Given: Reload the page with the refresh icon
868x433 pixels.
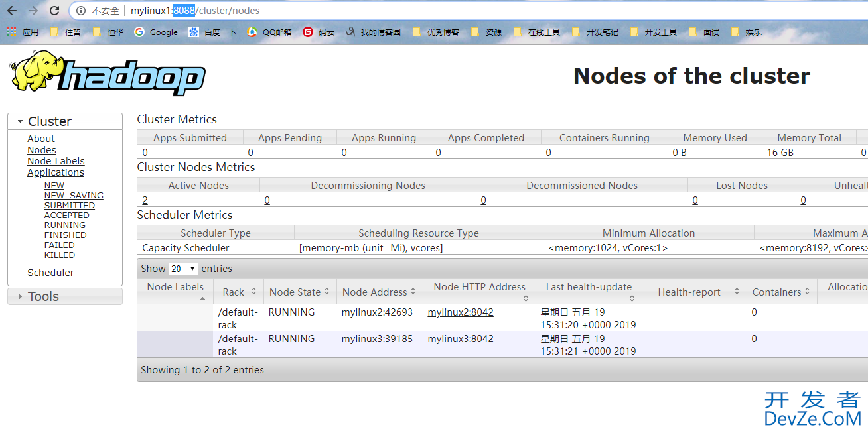Looking at the screenshot, I should (x=54, y=11).
